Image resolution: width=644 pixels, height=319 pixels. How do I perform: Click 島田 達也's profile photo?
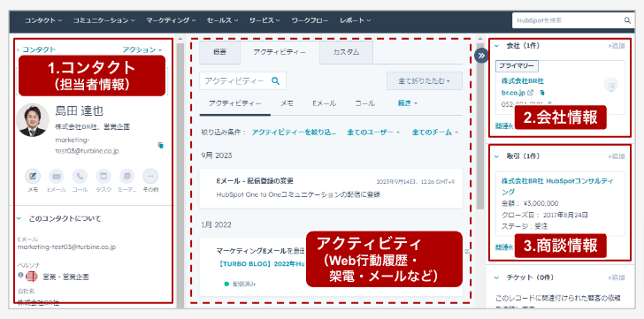[33, 120]
